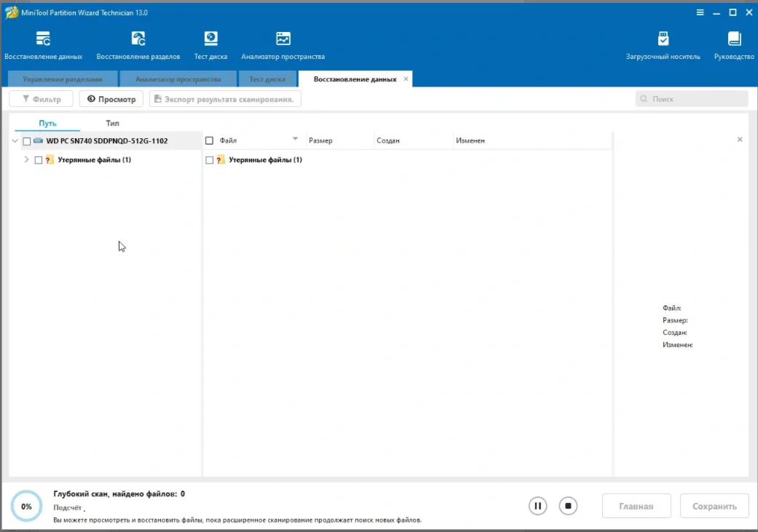Viewport: 758px width, 532px height.
Task: Check the WD PC SN740 disk checkbox
Action: (27, 141)
